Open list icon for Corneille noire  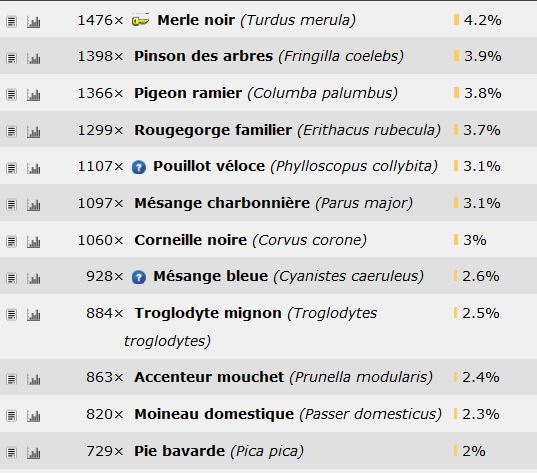[11, 242]
